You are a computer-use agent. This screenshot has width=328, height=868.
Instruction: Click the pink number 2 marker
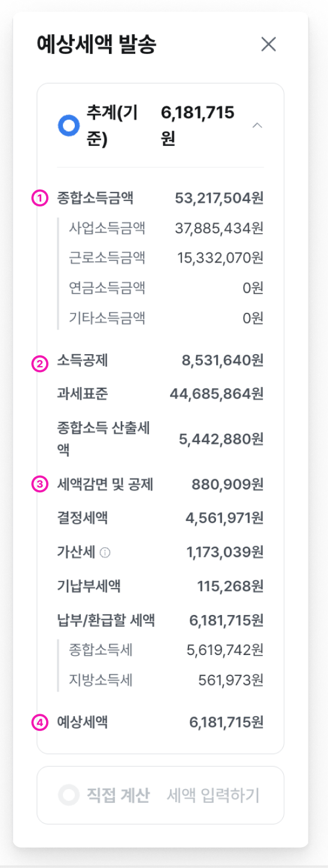[40, 363]
